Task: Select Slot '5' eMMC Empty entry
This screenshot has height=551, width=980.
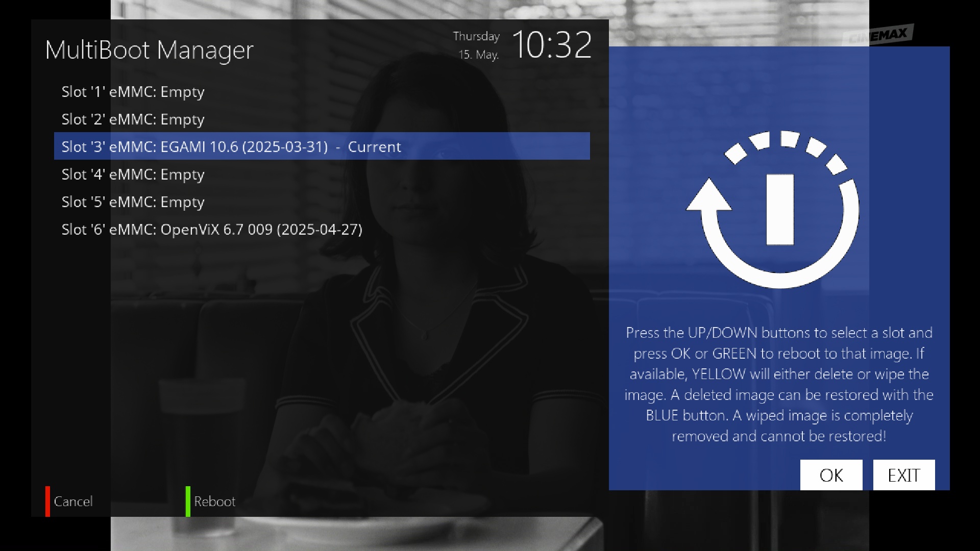Action: pyautogui.click(x=133, y=202)
